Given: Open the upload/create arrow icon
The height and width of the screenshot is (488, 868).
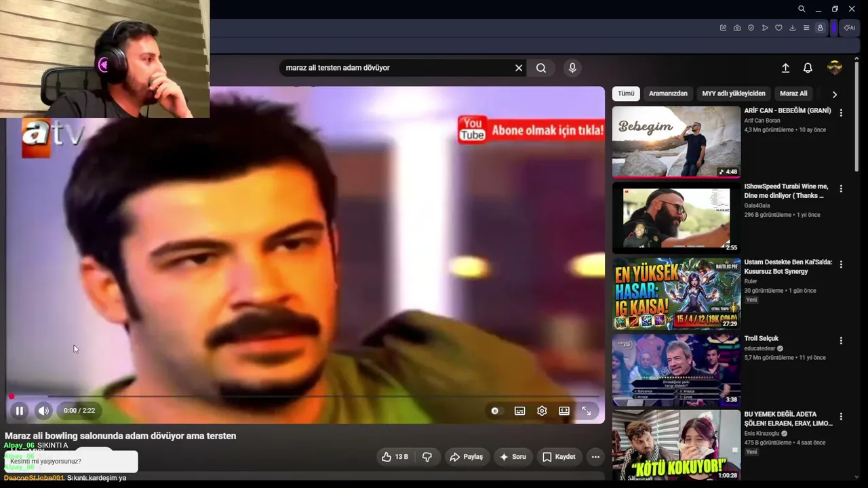Looking at the screenshot, I should (x=785, y=68).
